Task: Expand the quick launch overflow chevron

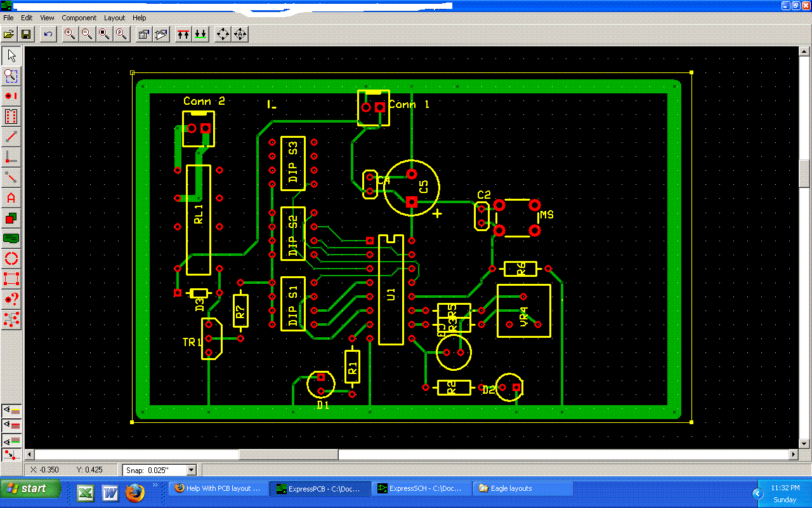Action: tap(156, 486)
